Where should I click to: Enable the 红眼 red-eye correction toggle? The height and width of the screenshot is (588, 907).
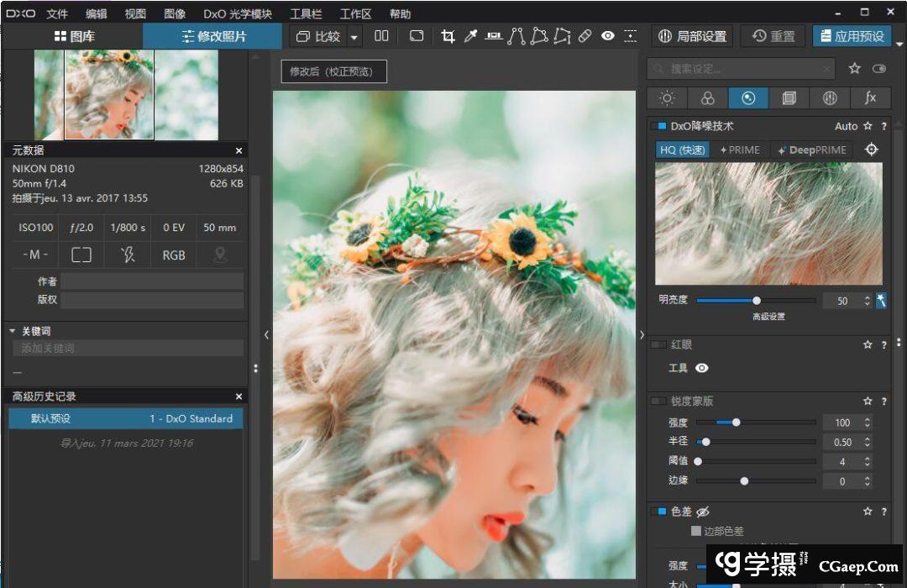pyautogui.click(x=659, y=344)
